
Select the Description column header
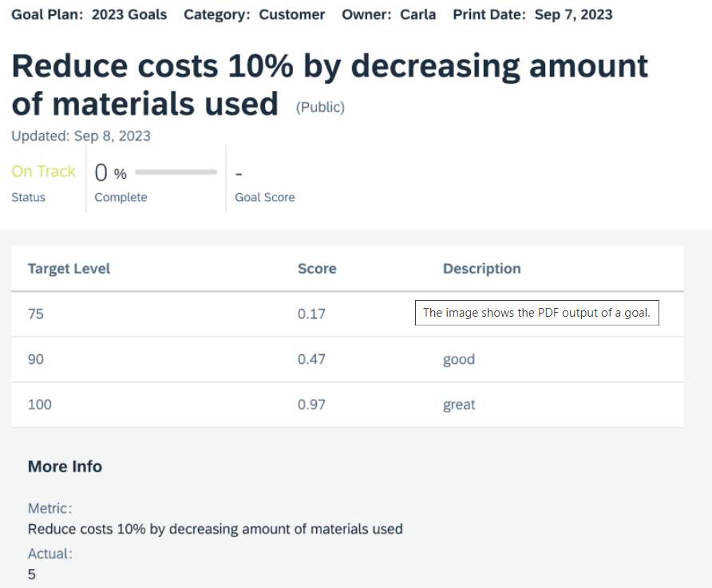pos(482,269)
